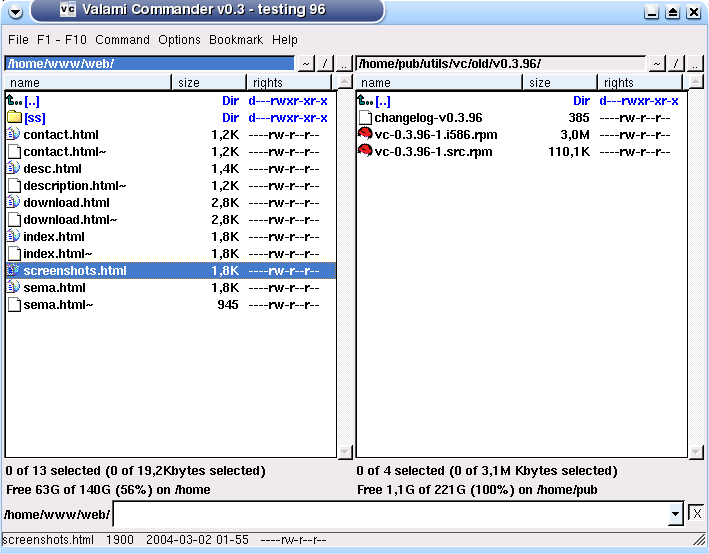This screenshot has width=709, height=554.
Task: Open the window menu arrow in title bar
Action: click(15, 12)
